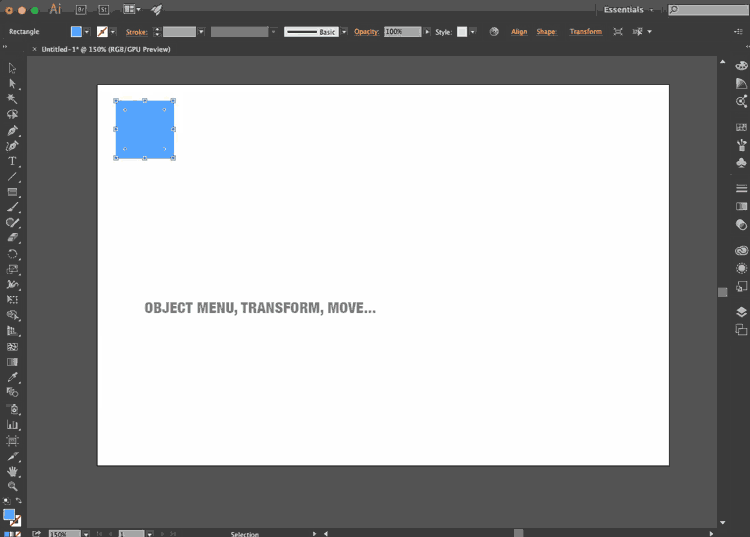Select the Perspective Grid tool
Image resolution: width=750 pixels, height=537 pixels.
coord(12,331)
